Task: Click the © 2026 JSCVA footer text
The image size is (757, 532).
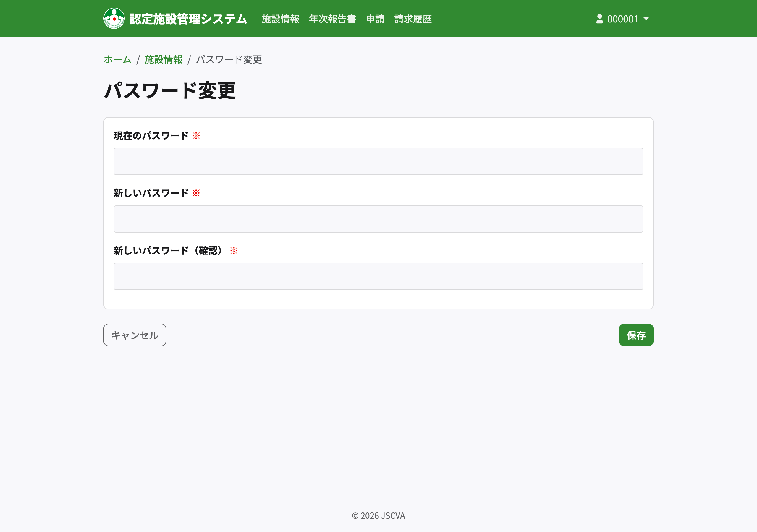Action: pos(378,515)
